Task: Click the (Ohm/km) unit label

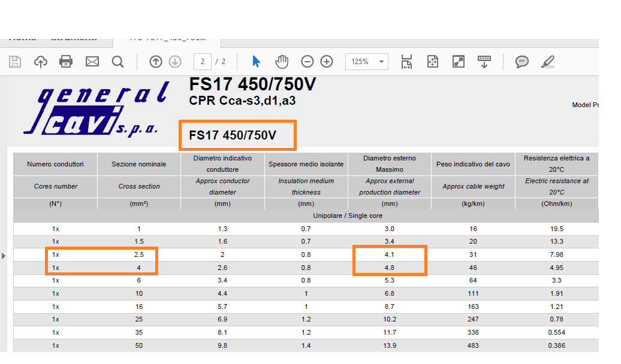Action: [556, 204]
